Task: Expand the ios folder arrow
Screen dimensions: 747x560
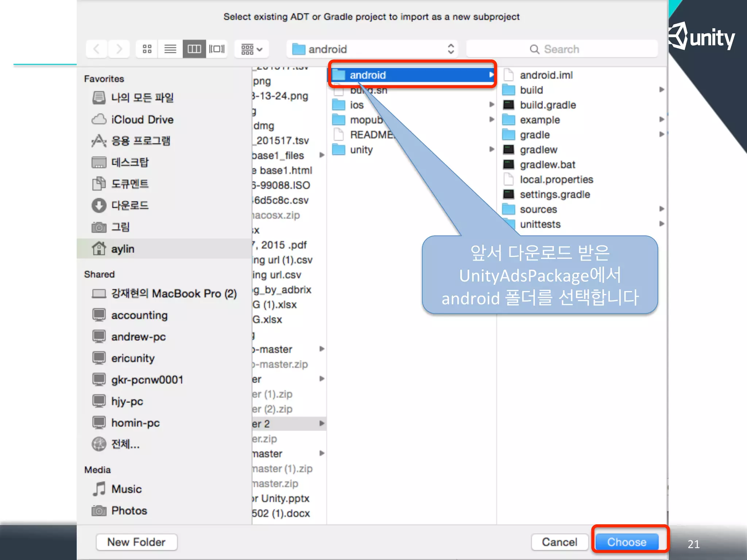Action: [491, 105]
